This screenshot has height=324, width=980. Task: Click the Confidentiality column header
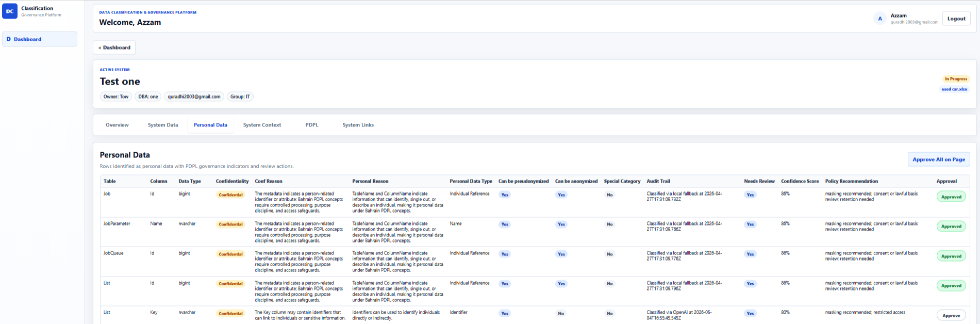[232, 181]
